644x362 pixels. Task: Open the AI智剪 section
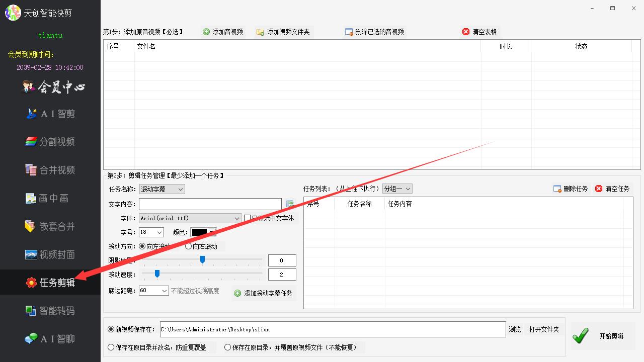coord(57,114)
